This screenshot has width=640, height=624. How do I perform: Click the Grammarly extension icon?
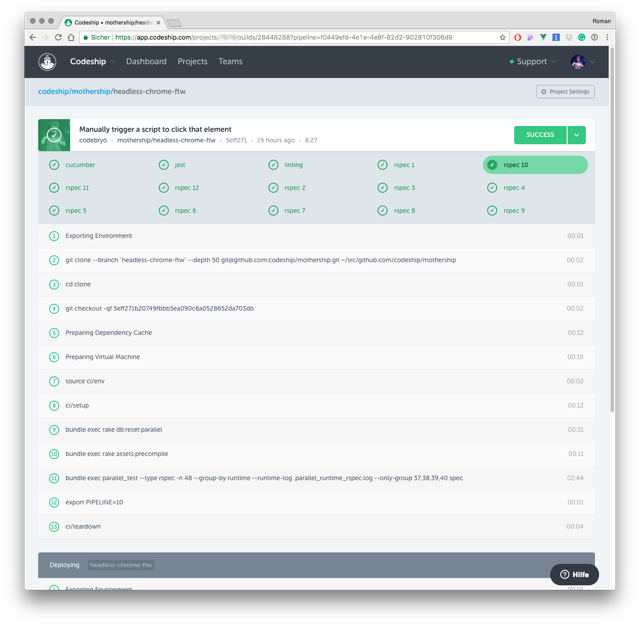pos(582,38)
